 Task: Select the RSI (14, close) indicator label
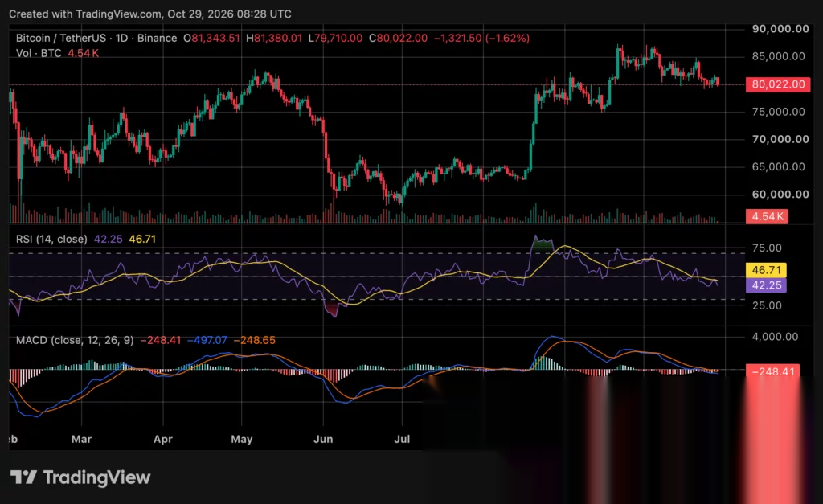click(x=51, y=239)
